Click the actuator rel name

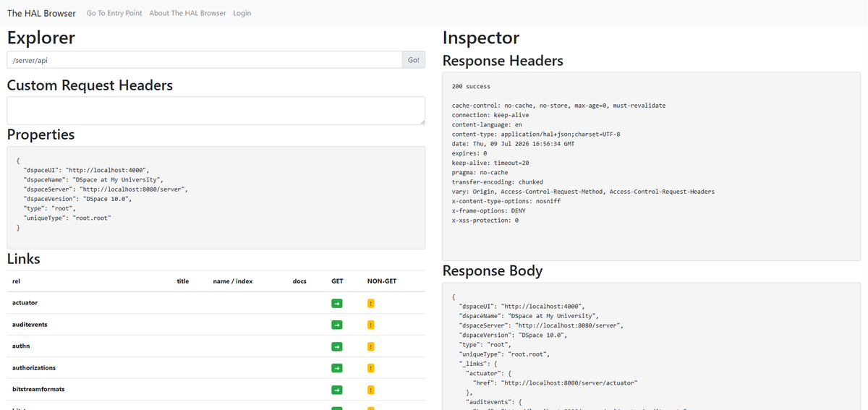pos(25,303)
